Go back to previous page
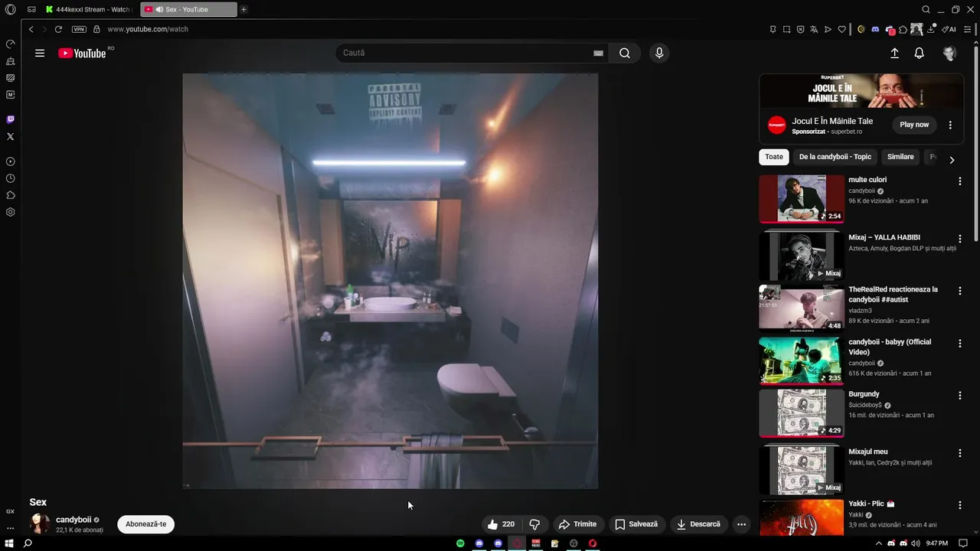 [31, 29]
